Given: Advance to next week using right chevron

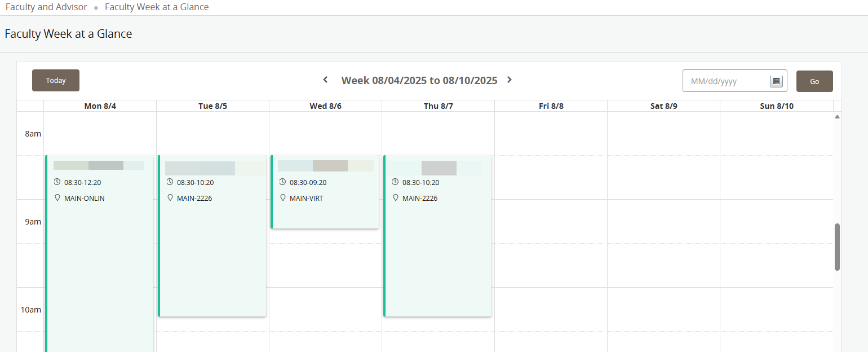Looking at the screenshot, I should 509,80.
